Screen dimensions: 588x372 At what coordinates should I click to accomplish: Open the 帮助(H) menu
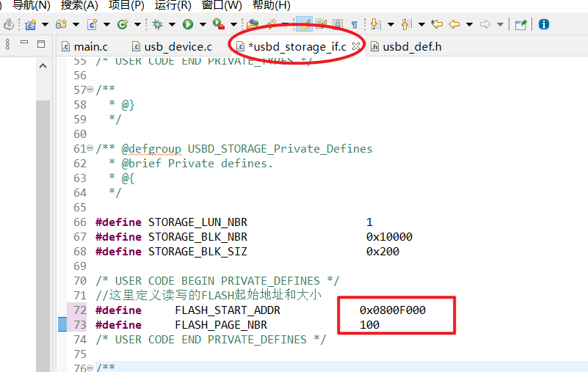coord(271,5)
